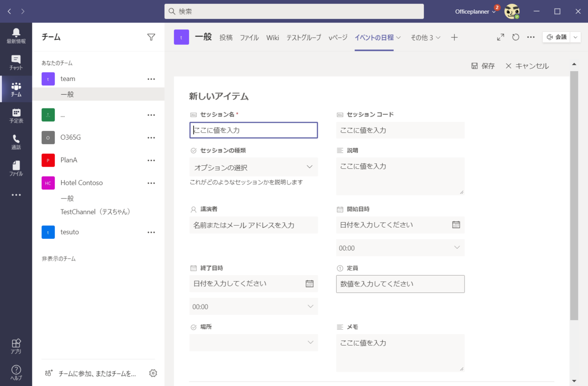Open more options for PlanA

coord(151,160)
